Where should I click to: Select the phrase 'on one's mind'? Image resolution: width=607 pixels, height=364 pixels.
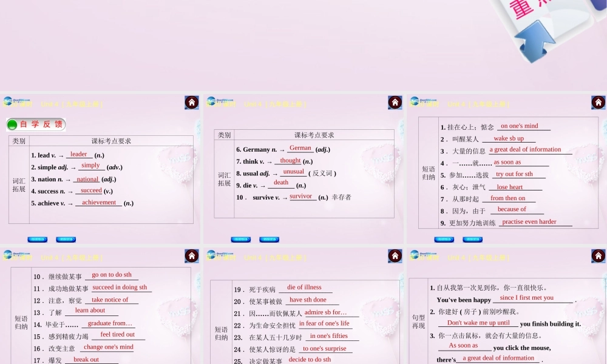tap(519, 126)
